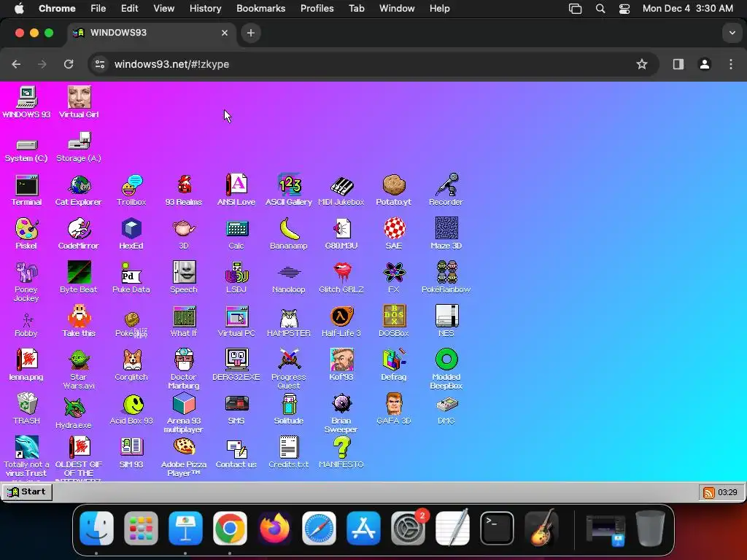
Task: Launch LSDJ icon
Action: click(x=236, y=278)
